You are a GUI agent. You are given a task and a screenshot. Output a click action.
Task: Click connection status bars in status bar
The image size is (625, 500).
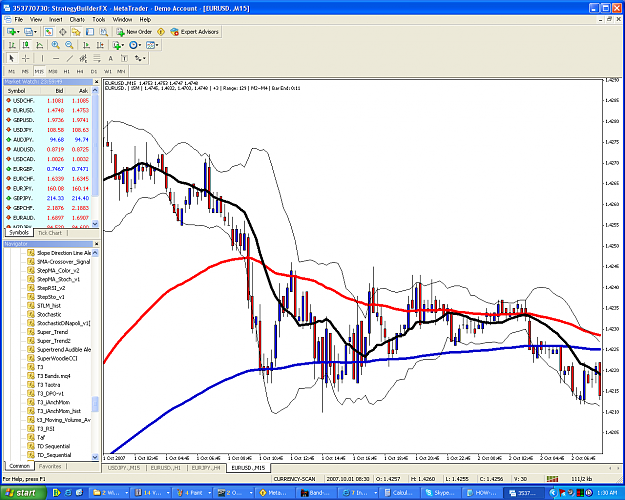(552, 478)
